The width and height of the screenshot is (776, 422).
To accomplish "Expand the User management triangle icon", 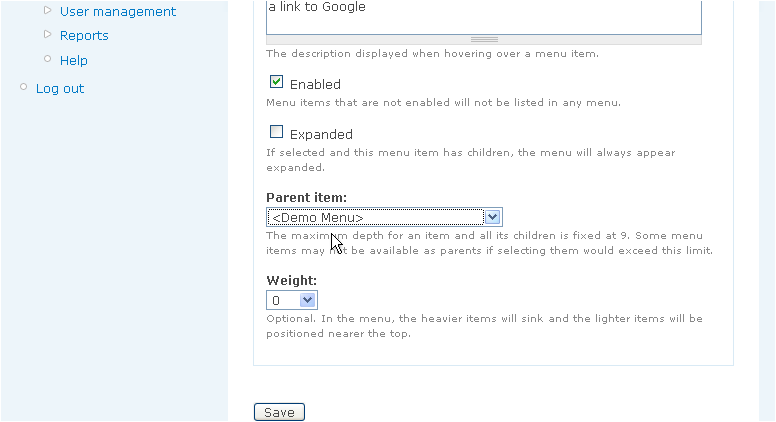I will pos(48,10).
